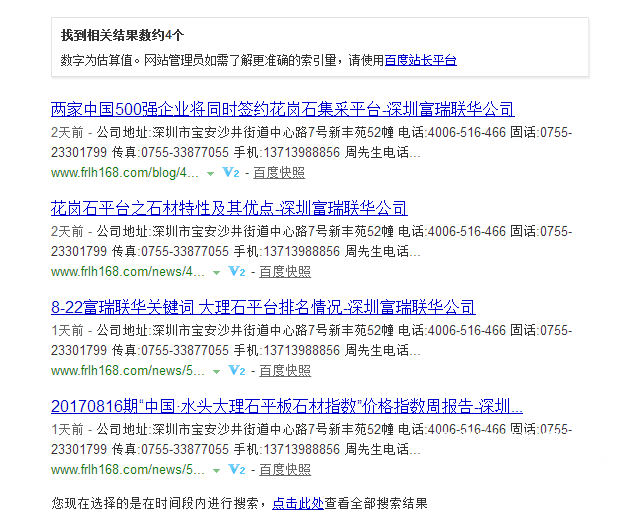Click V2 icon under 8-22富瑞联华关键词 result

pyautogui.click(x=237, y=370)
